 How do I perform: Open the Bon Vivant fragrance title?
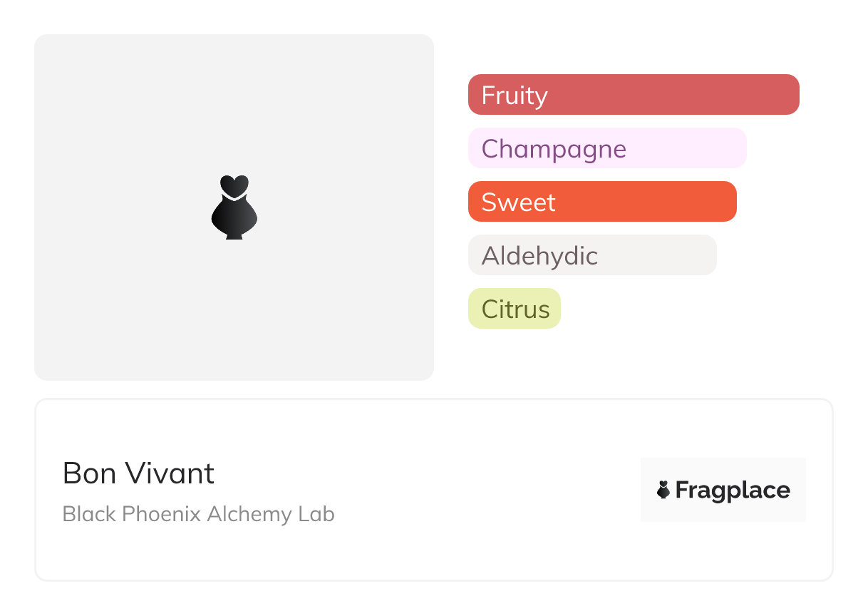click(138, 473)
